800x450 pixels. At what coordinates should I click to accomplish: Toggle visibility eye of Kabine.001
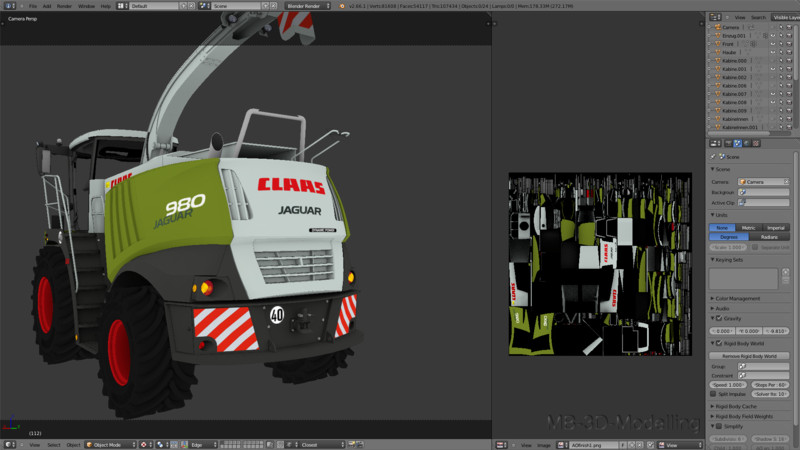772,69
